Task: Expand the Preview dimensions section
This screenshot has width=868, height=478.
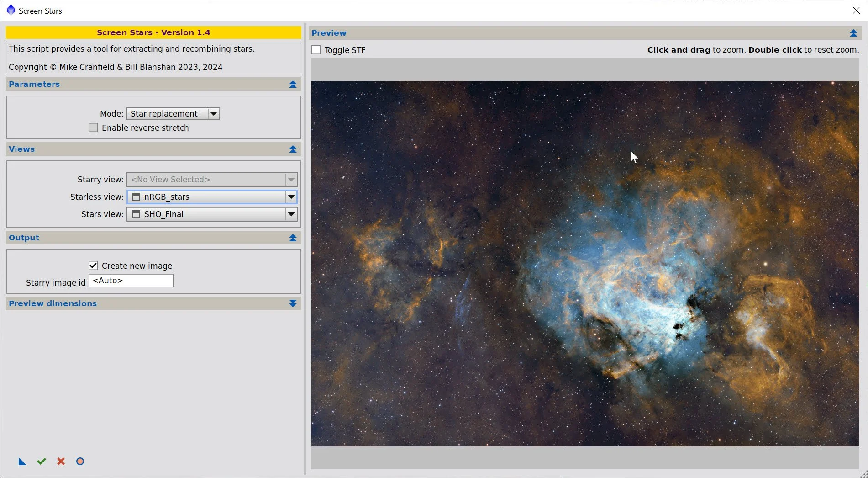Action: [x=293, y=303]
